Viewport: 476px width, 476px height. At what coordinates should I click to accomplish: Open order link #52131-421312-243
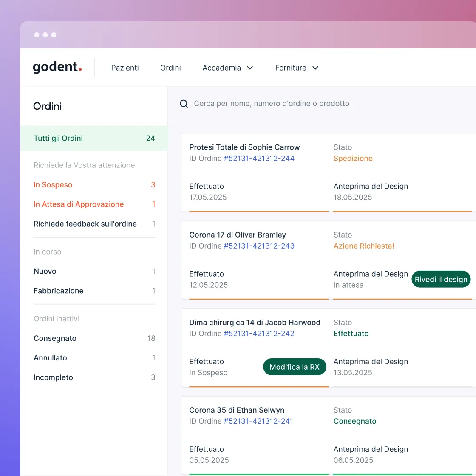tap(259, 246)
